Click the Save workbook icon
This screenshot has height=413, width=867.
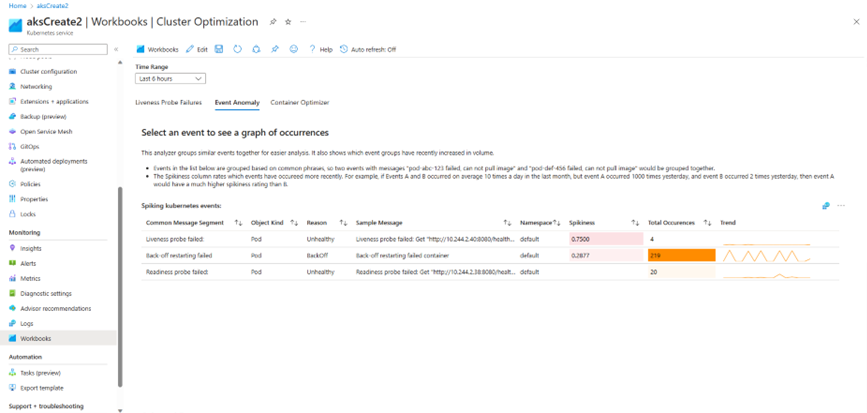point(219,49)
